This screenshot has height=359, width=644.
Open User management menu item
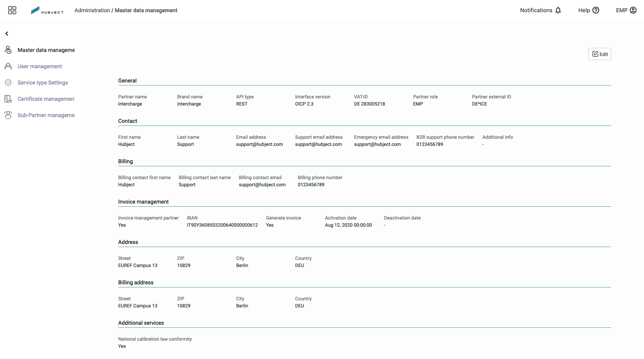coord(40,66)
